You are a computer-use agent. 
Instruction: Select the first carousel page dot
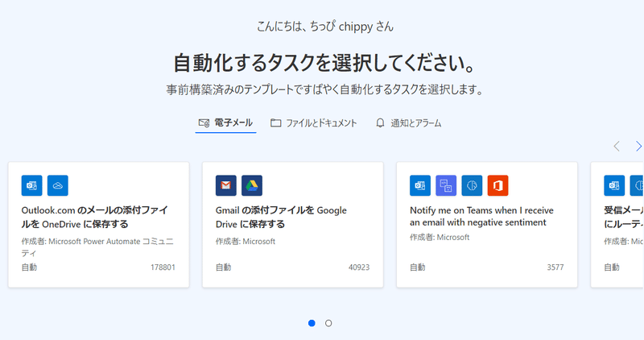point(312,323)
